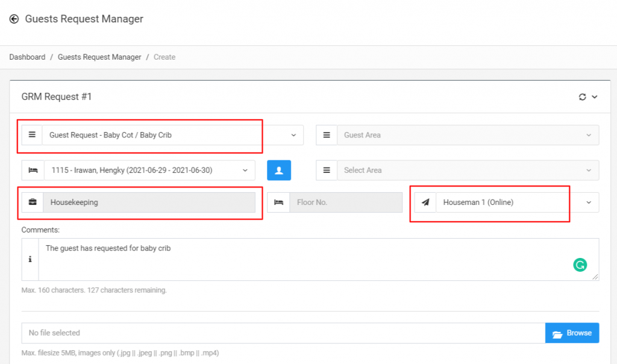Viewport: 617px width, 364px height.
Task: Click list icon beside Guest Area field
Action: point(327,135)
